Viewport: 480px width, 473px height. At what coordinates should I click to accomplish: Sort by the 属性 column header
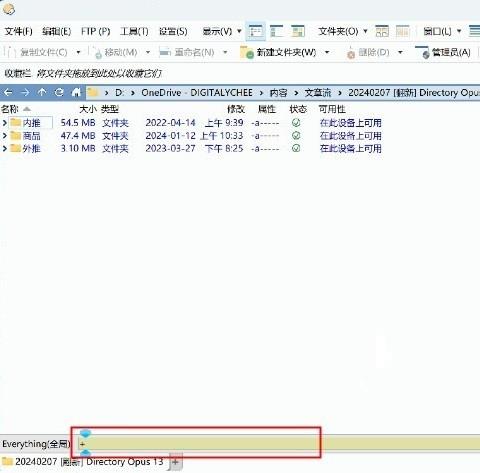[267, 109]
